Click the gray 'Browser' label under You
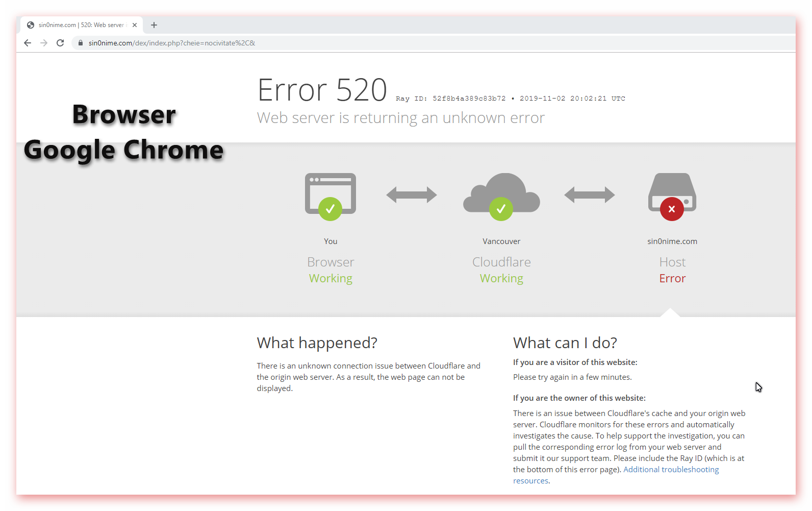 coord(331,262)
